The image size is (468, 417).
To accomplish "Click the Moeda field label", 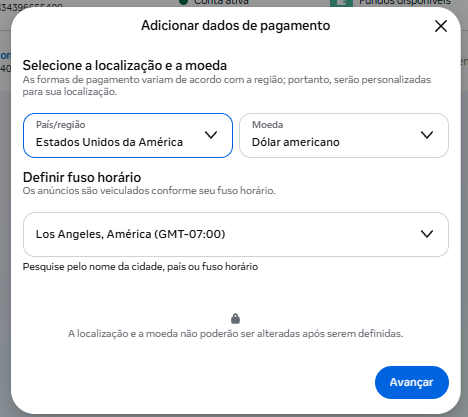I will (268, 125).
